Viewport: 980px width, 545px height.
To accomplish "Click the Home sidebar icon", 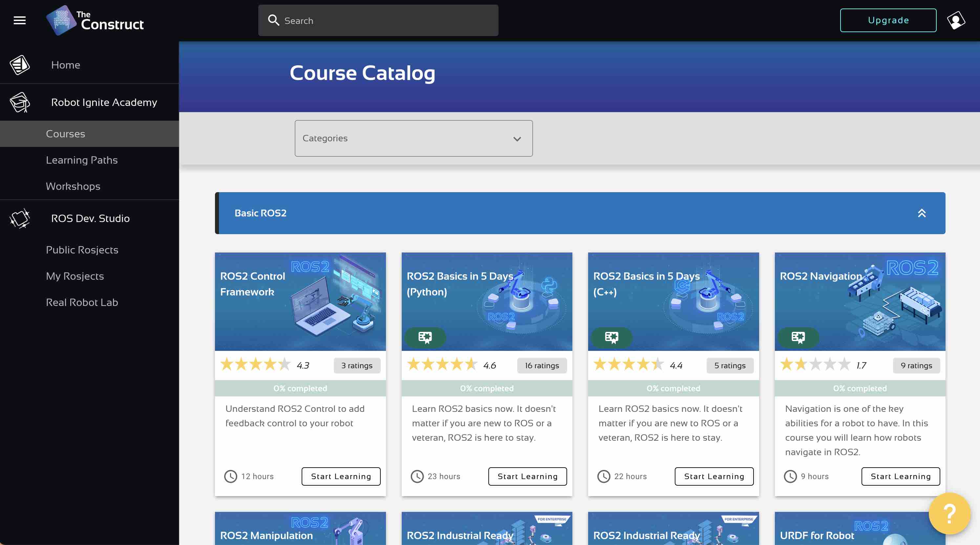I will [20, 65].
